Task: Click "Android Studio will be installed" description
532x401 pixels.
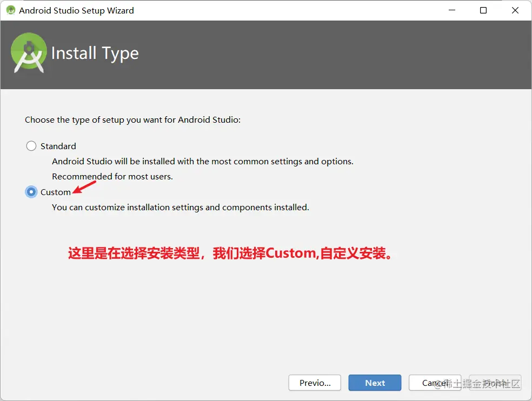Action: (x=203, y=161)
